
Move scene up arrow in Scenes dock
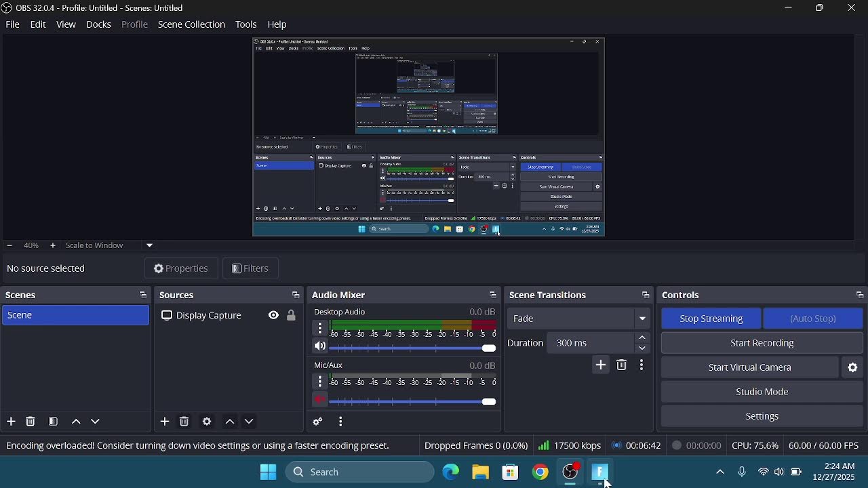click(x=76, y=422)
